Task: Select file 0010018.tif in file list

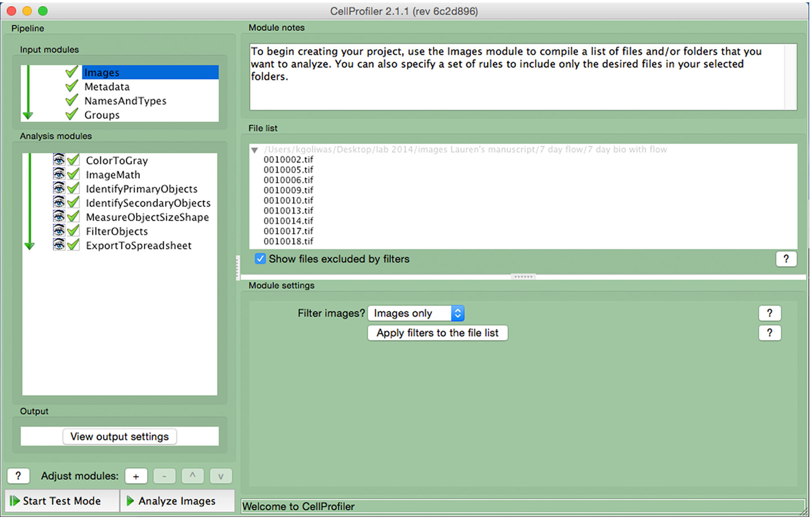Action: coord(288,241)
